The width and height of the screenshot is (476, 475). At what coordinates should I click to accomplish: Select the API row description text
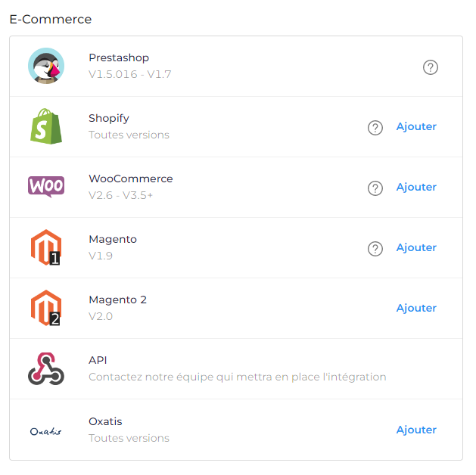click(x=238, y=377)
